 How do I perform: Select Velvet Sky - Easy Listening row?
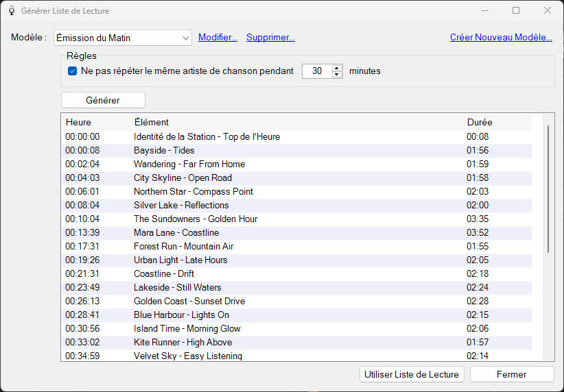coord(296,356)
